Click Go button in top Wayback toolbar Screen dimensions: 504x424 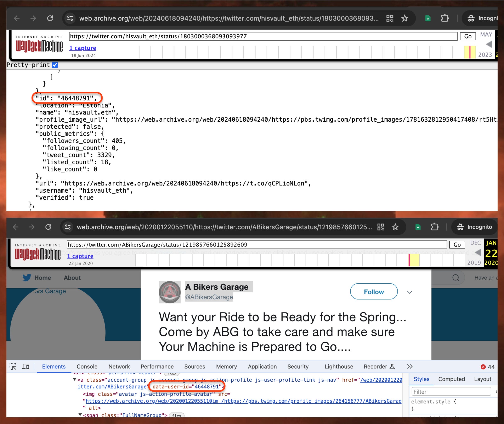tap(468, 36)
